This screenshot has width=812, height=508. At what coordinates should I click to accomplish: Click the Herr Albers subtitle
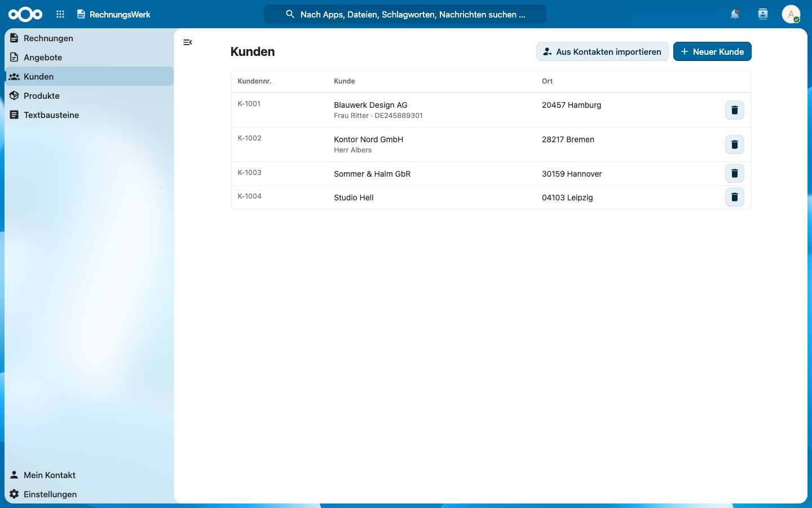[353, 150]
